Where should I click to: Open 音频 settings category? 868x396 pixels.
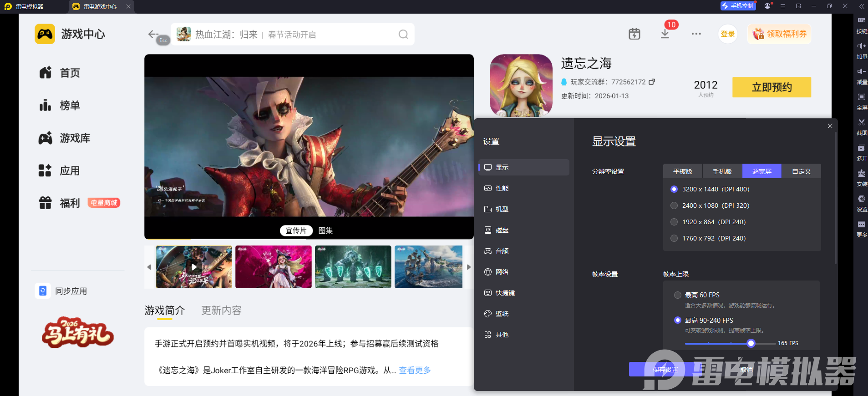coord(524,251)
